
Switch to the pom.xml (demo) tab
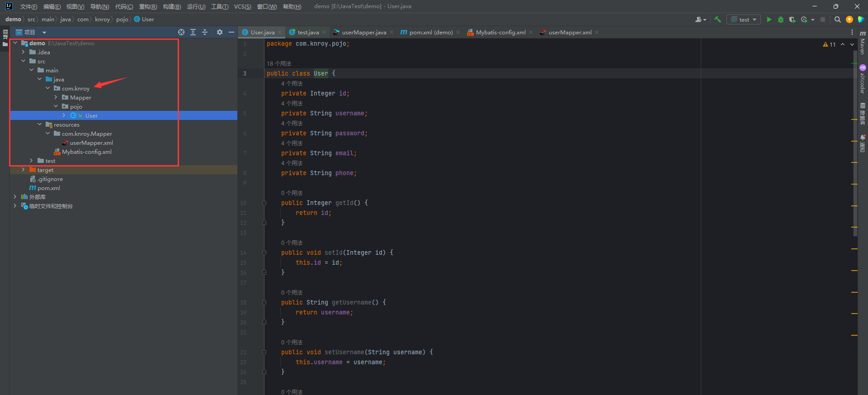point(430,32)
